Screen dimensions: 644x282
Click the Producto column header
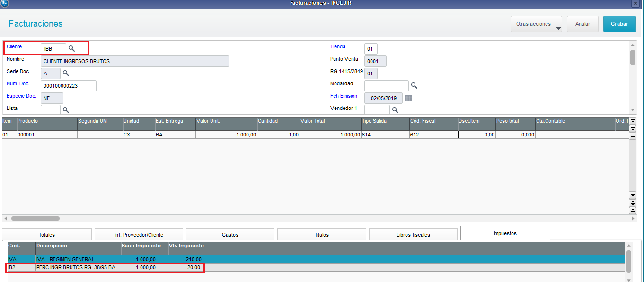pos(47,124)
